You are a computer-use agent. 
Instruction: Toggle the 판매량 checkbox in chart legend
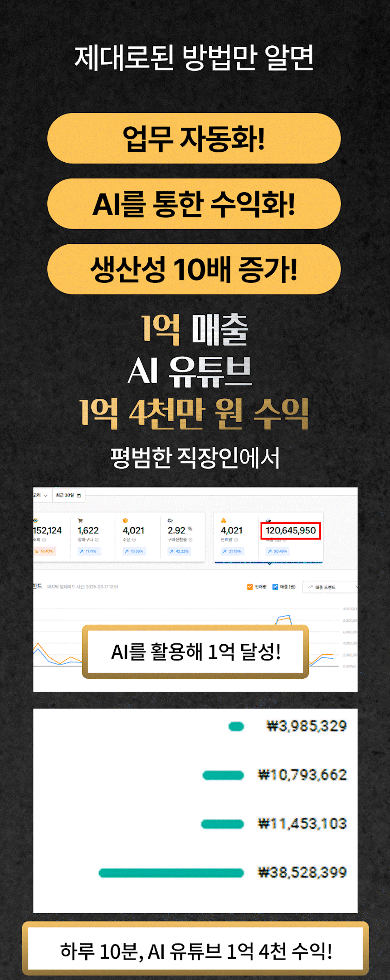point(249,587)
